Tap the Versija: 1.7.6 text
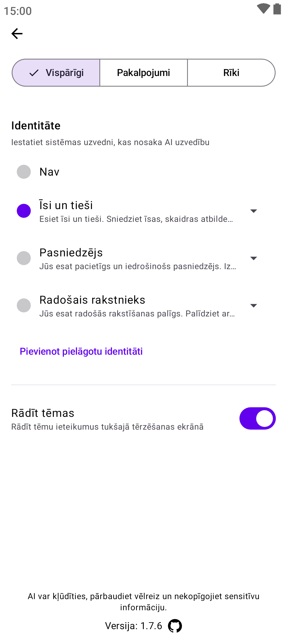The height and width of the screenshot is (644, 287). pos(133,626)
